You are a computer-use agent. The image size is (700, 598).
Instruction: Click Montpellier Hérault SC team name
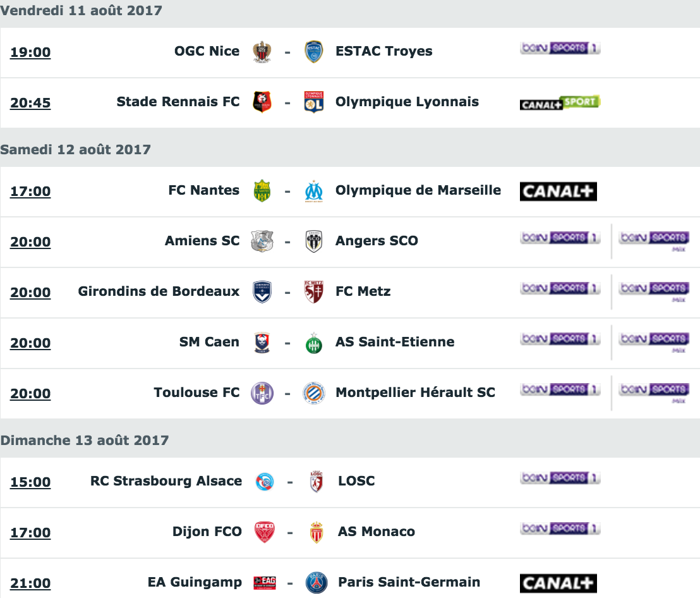click(x=415, y=393)
